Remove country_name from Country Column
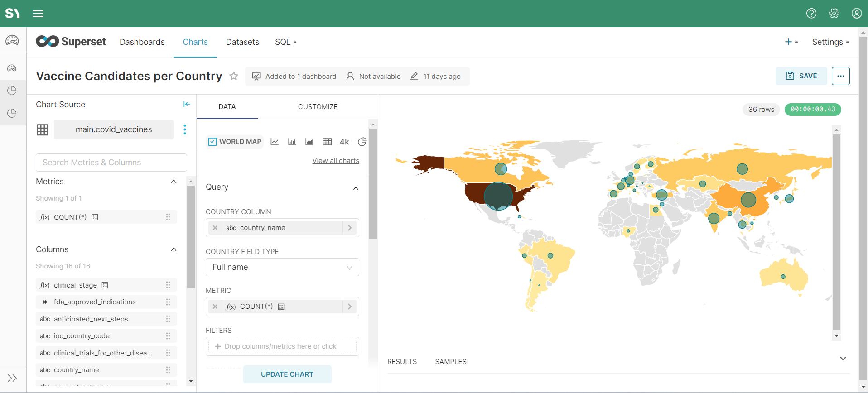Screen dimensions: 868x393 tap(215, 228)
